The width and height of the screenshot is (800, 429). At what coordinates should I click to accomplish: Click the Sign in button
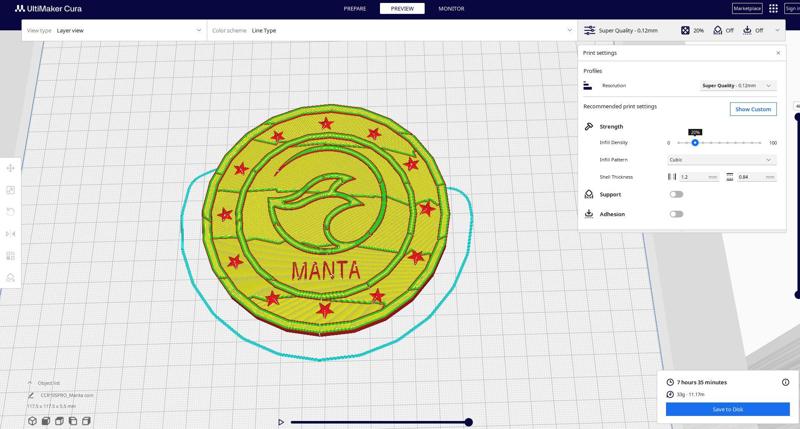(792, 8)
